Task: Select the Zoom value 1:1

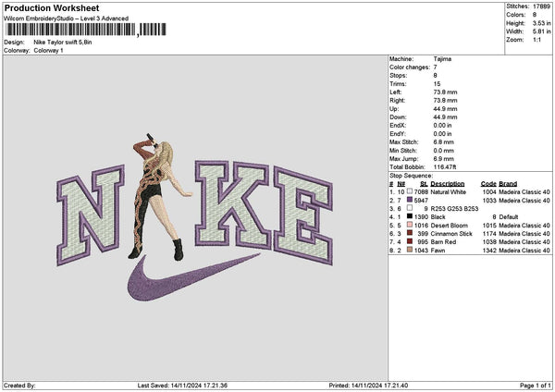Action: point(536,40)
